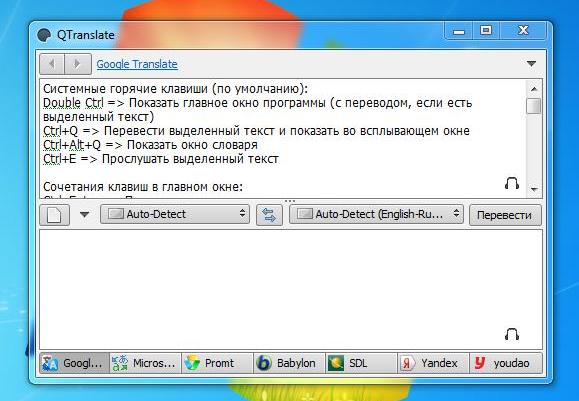Image resolution: width=579 pixels, height=401 pixels.
Task: Switch to the Yandex service tab
Action: [433, 363]
